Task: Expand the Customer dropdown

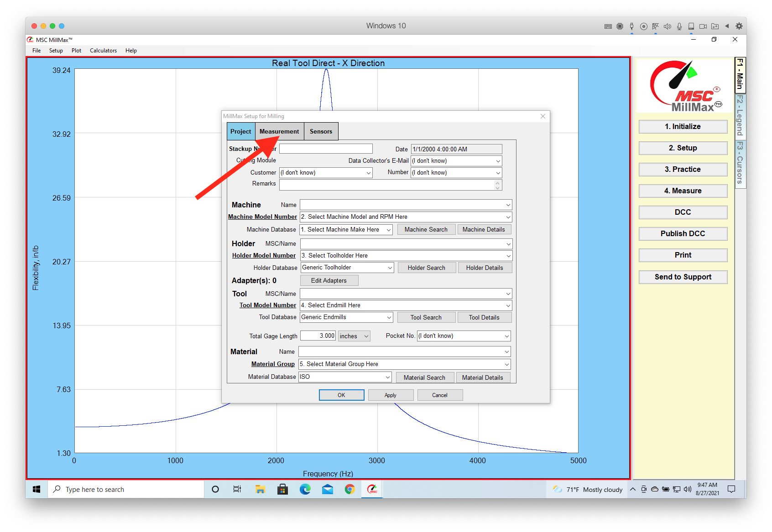Action: pos(368,173)
